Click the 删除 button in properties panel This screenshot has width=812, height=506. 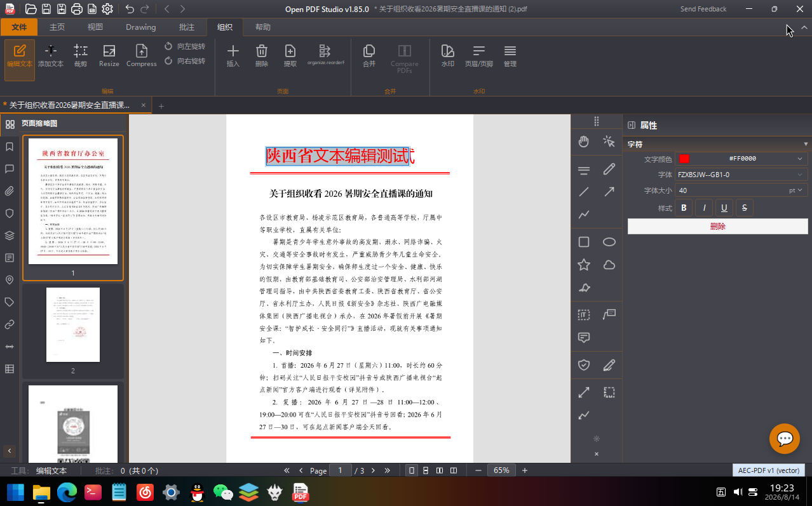point(718,226)
